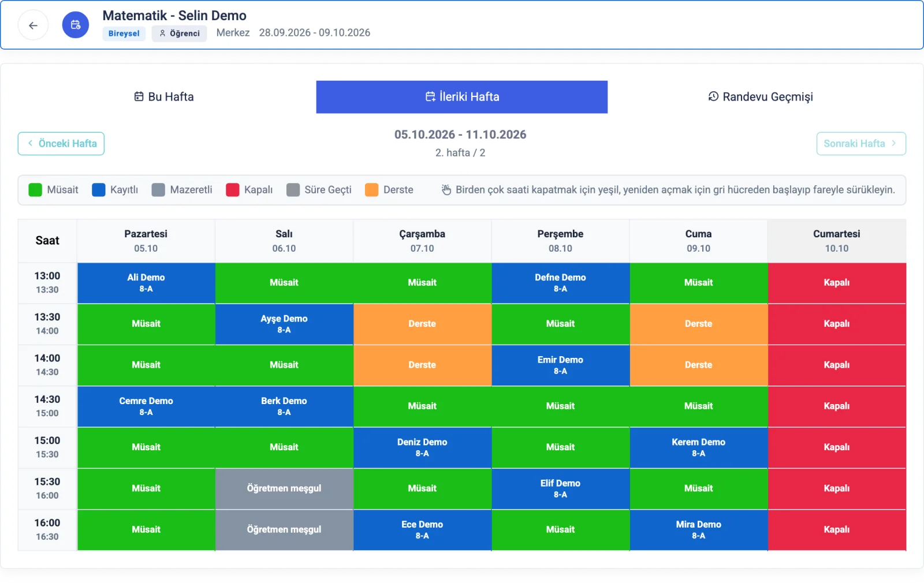Click the Pazartesi 05.10 column header
Viewport: 924px width, 583px height.
click(146, 241)
